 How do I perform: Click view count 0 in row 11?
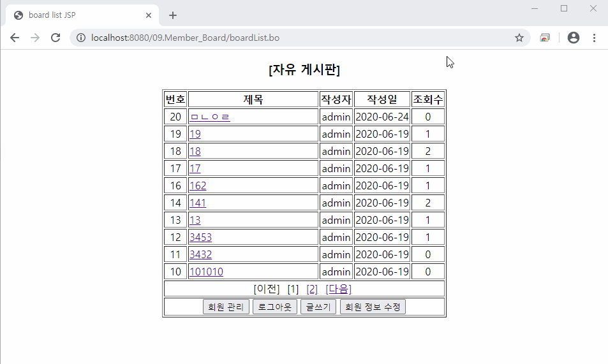[x=427, y=254]
